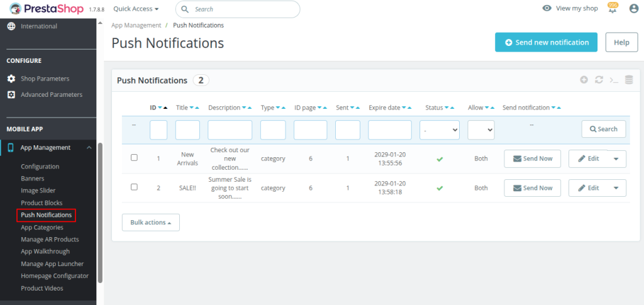Screen dimensions: 644x305
Task: Click the filter Search button
Action: coord(604,129)
